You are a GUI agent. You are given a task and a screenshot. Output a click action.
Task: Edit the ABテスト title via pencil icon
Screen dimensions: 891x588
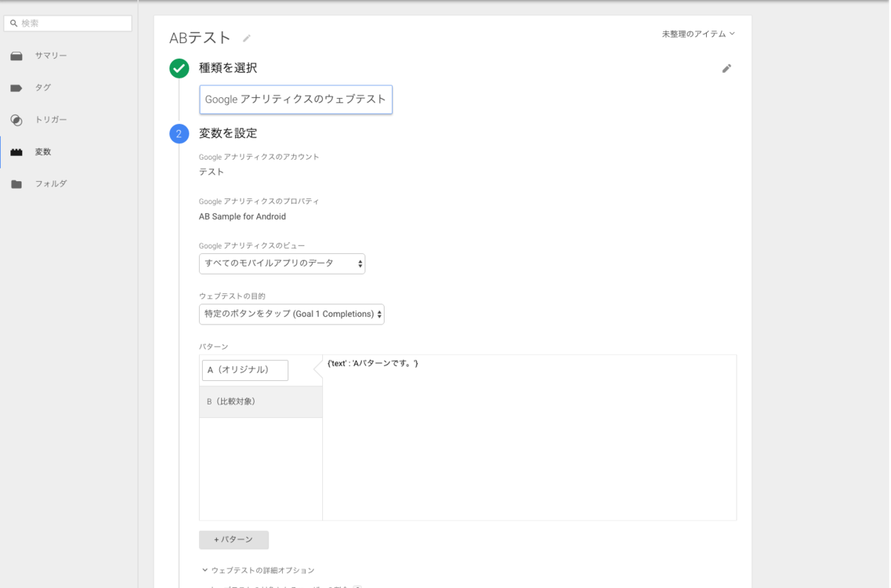click(x=247, y=38)
